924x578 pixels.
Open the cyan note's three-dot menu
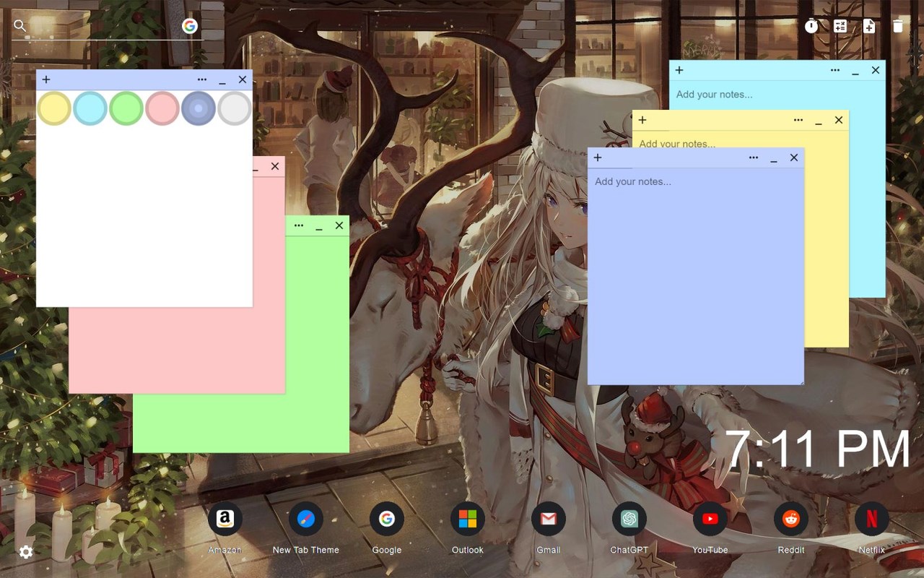(x=835, y=70)
